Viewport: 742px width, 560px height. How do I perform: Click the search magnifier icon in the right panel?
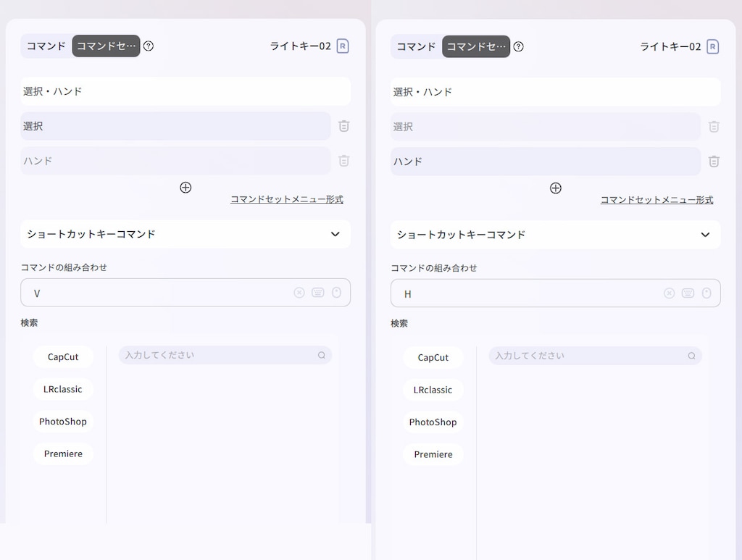pos(691,356)
